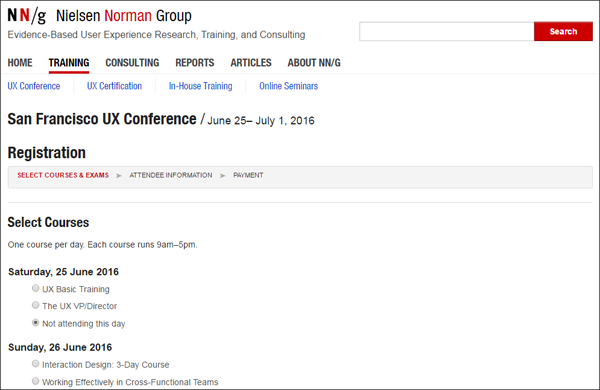Visit the In-House Training link
The height and width of the screenshot is (390, 600).
pyautogui.click(x=201, y=86)
